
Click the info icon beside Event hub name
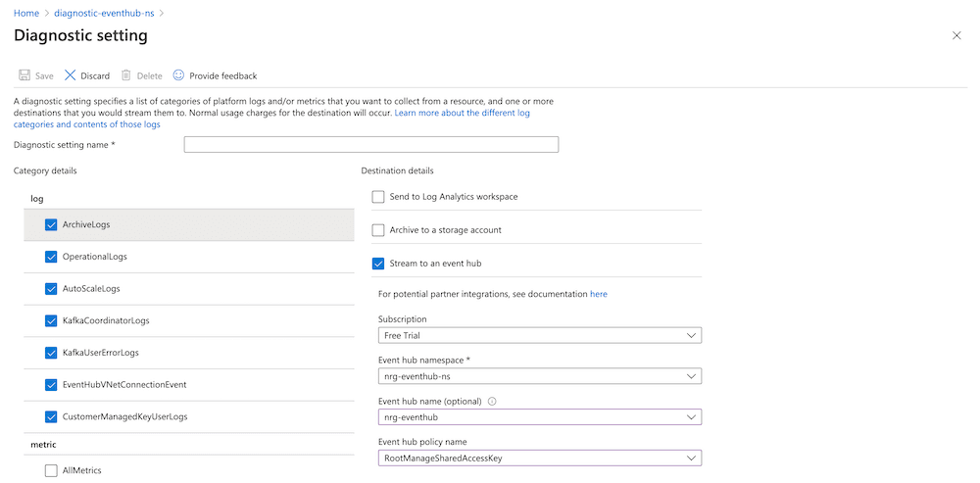click(492, 401)
